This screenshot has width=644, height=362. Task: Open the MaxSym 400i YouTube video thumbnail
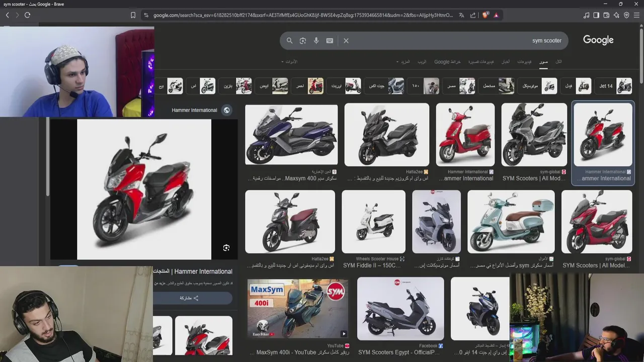(298, 309)
